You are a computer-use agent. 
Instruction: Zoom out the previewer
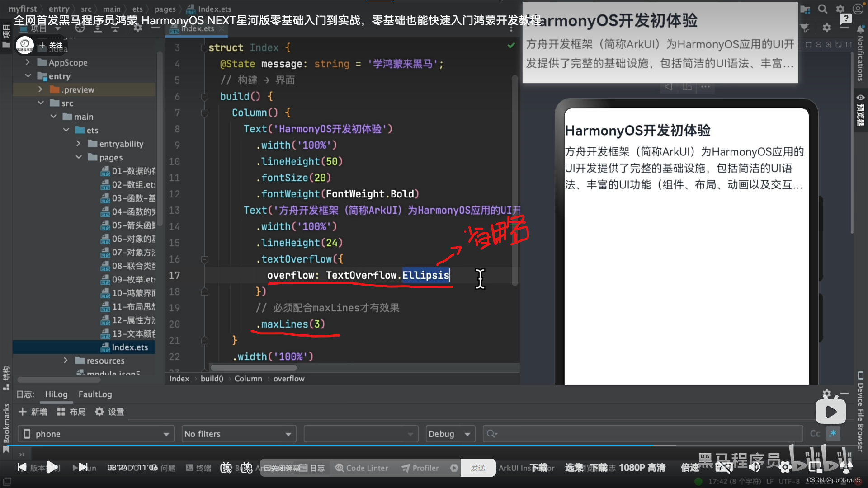tap(819, 45)
